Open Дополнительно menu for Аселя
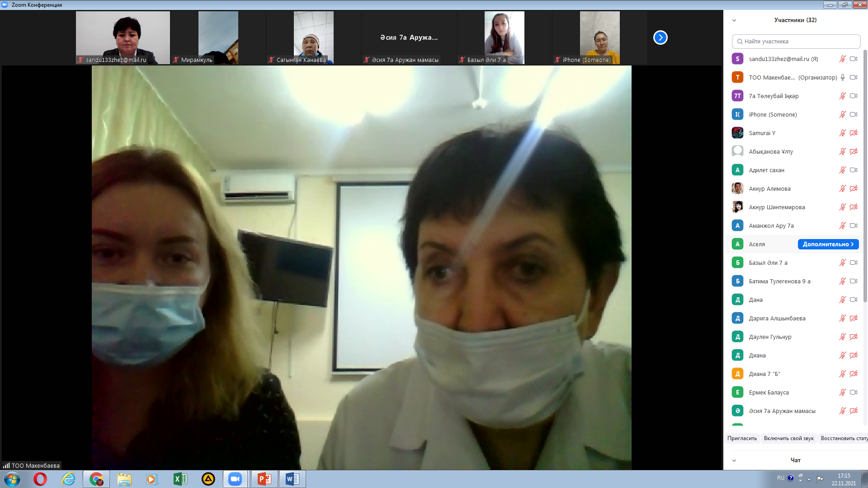Image resolution: width=868 pixels, height=488 pixels. click(x=828, y=244)
